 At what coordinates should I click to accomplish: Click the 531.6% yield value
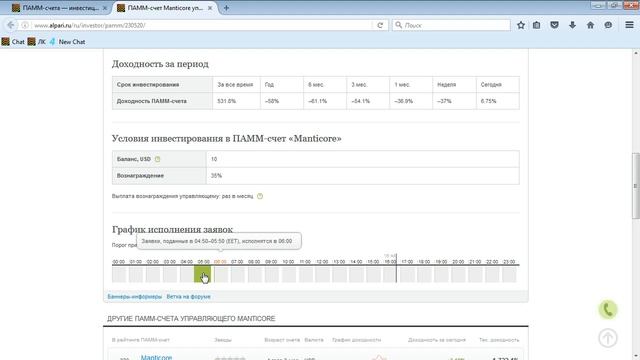pyautogui.click(x=227, y=101)
